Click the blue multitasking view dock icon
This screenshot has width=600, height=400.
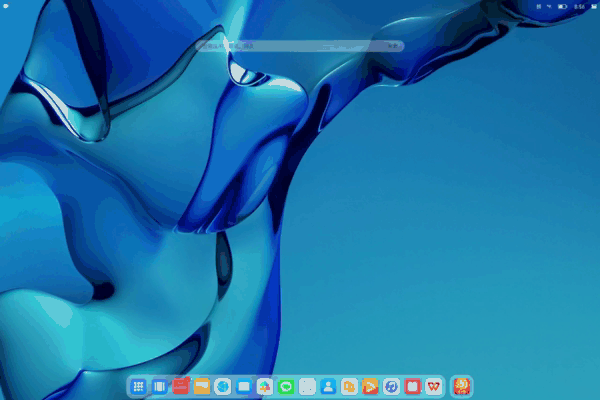(x=160, y=386)
